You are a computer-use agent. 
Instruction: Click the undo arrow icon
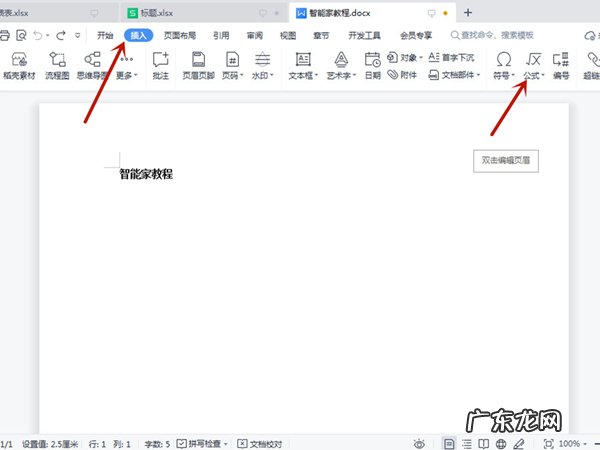(38, 36)
